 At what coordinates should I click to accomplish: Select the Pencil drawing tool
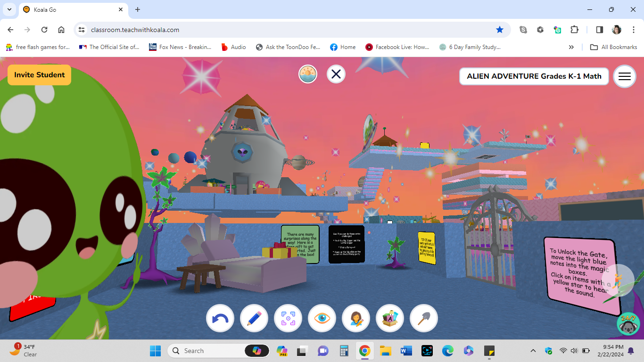(254, 318)
